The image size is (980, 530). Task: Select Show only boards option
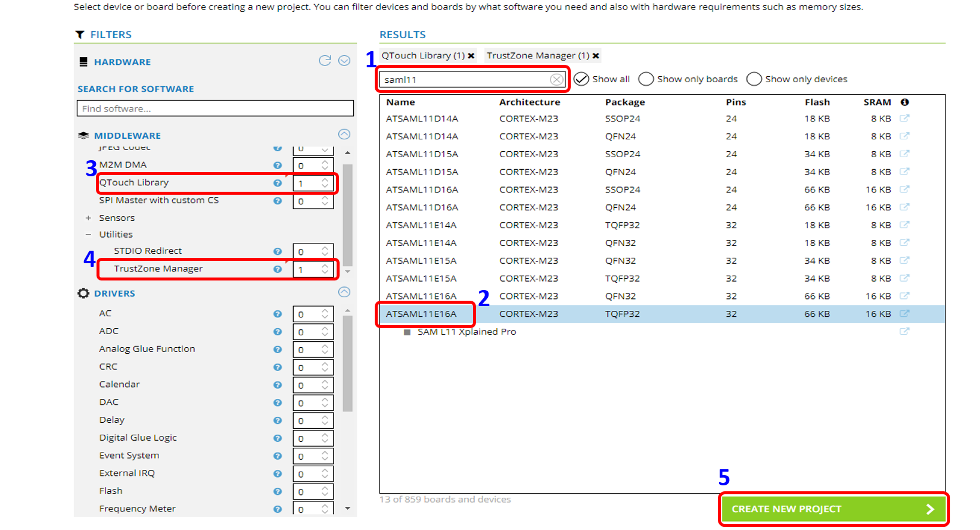646,79
